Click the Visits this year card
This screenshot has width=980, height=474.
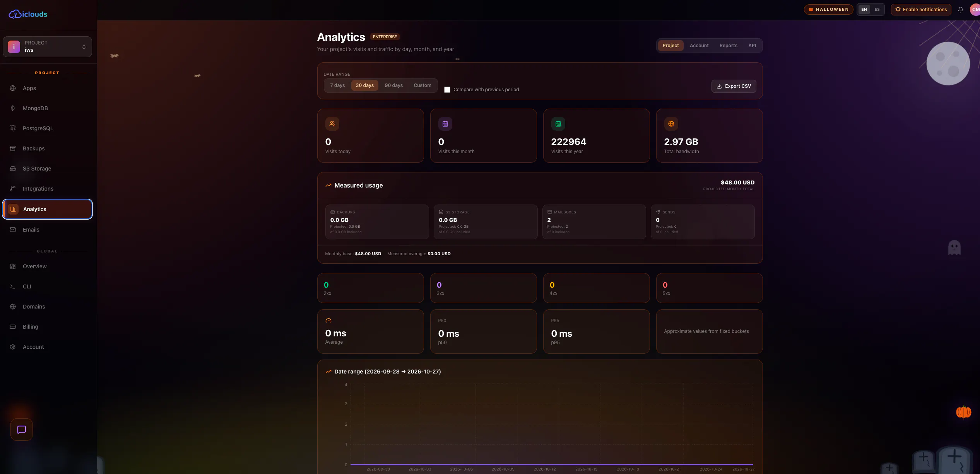[596, 136]
